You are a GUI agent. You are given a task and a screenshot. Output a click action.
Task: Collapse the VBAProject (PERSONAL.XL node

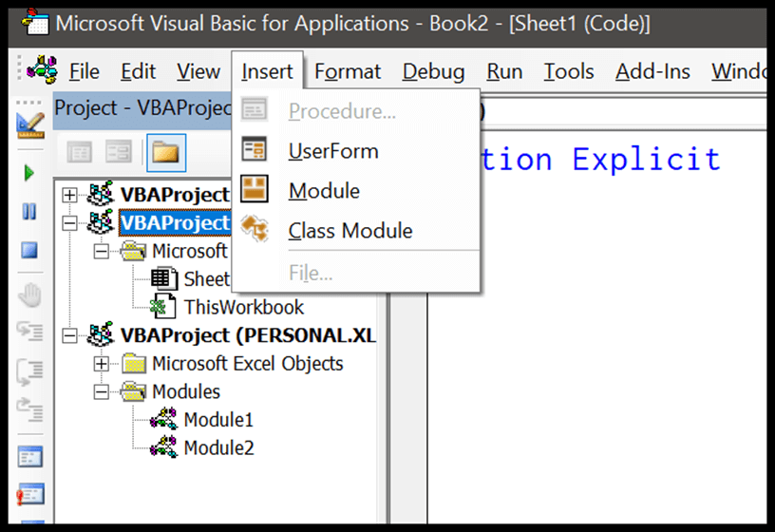point(69,335)
